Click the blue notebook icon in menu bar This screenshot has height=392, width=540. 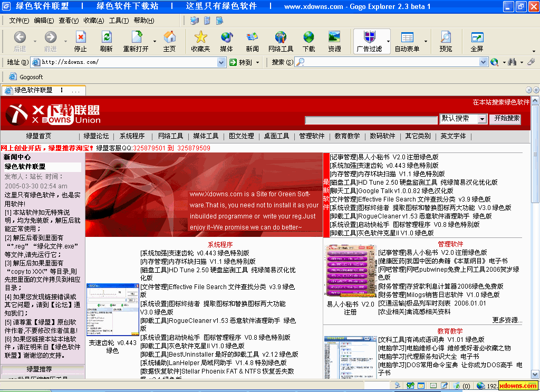pos(219,21)
